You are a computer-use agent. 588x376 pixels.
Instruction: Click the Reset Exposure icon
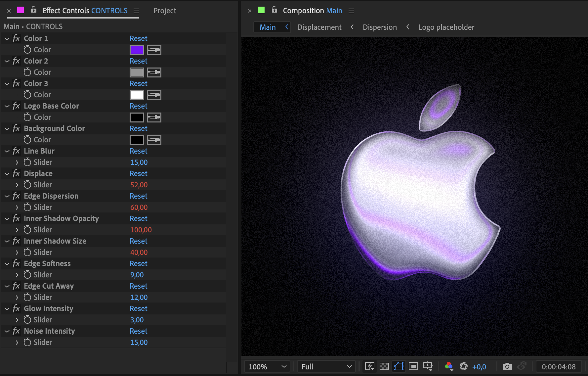click(464, 366)
